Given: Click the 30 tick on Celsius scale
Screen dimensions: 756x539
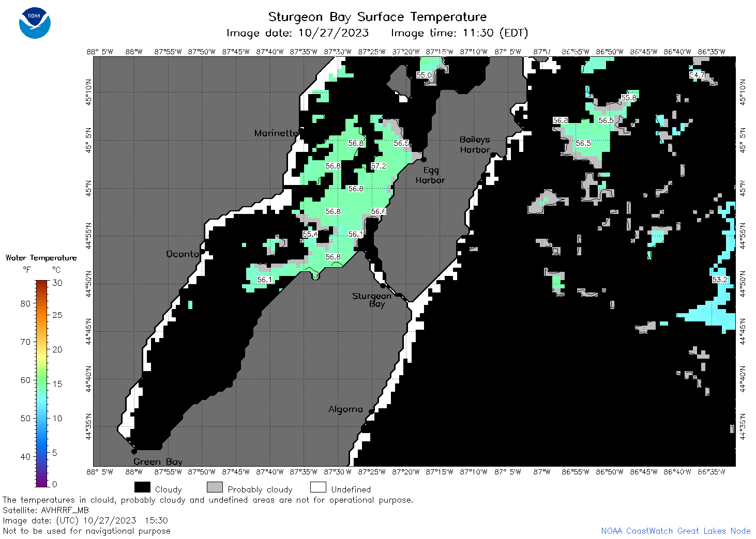Looking at the screenshot, I should tap(57, 283).
